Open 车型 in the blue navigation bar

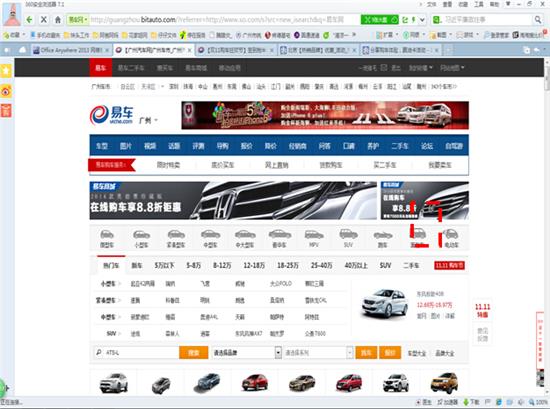coord(102,146)
